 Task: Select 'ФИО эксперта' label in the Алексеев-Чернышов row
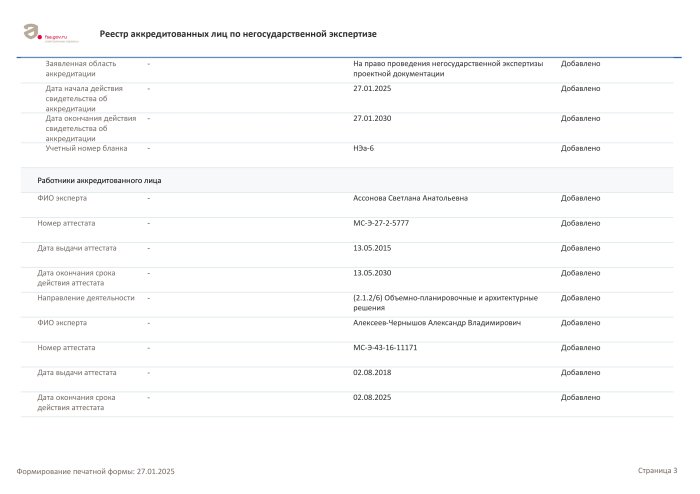click(62, 323)
